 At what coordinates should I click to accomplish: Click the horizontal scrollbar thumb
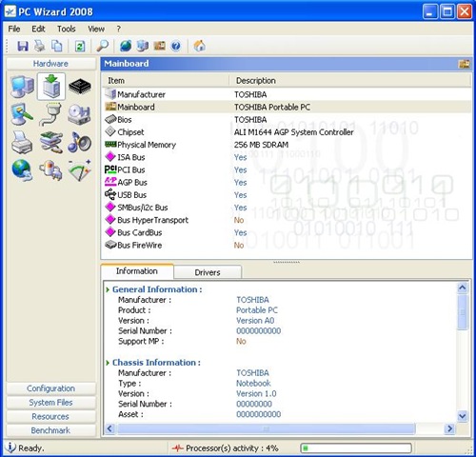click(x=267, y=428)
